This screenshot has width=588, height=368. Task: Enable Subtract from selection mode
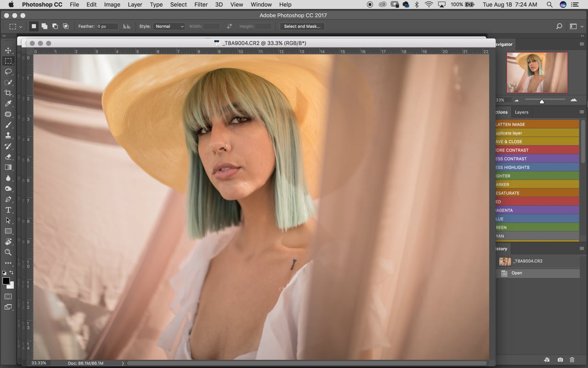(x=55, y=26)
